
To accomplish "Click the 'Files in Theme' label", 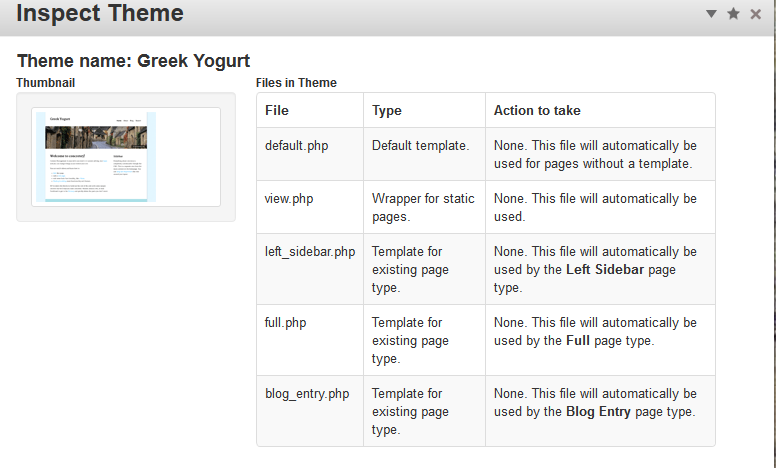I will click(296, 83).
